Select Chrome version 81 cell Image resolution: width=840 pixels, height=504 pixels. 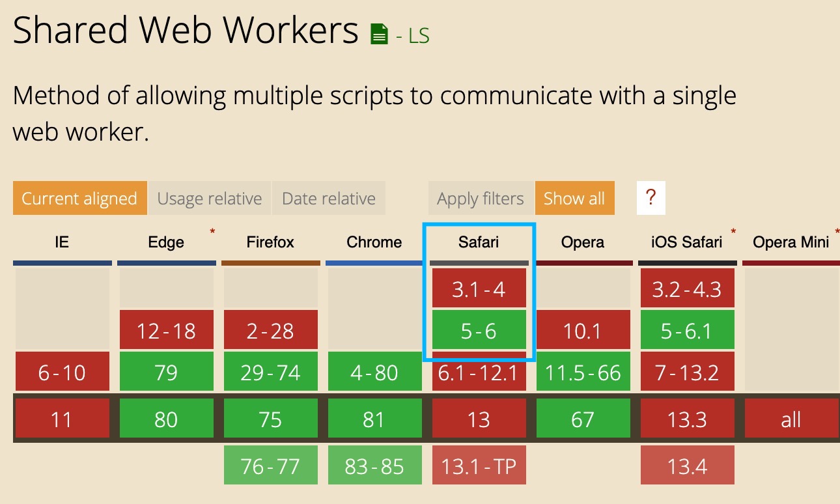[x=374, y=419]
